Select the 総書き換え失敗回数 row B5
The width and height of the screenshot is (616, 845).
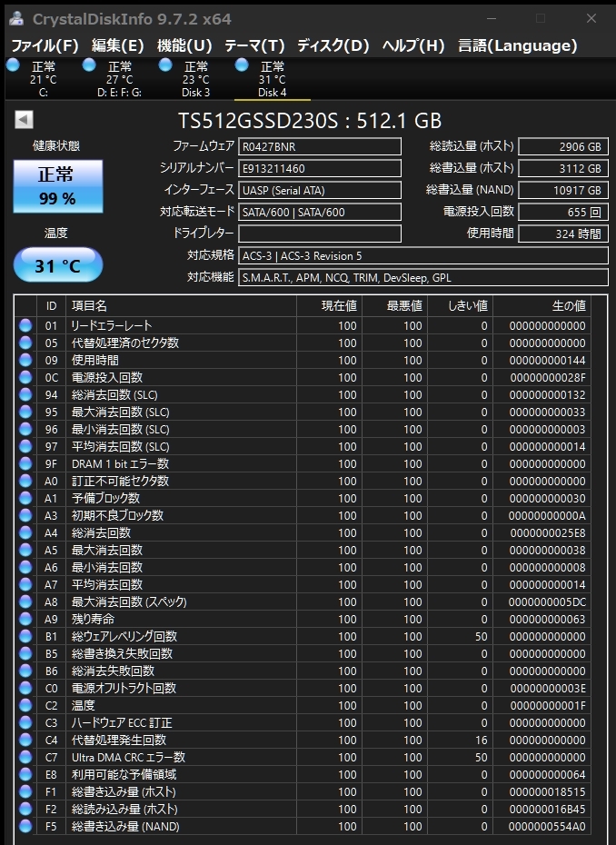(x=303, y=653)
